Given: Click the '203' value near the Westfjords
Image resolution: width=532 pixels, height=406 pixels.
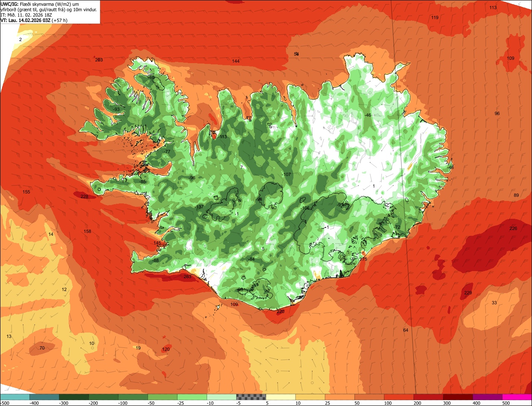Looking at the screenshot, I should click(99, 60).
